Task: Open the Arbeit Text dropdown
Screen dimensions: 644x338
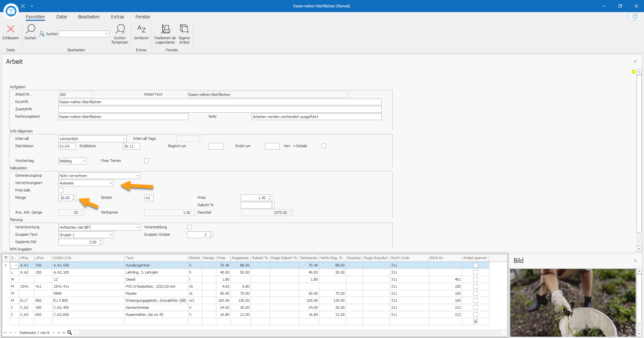Action: pos(346,95)
